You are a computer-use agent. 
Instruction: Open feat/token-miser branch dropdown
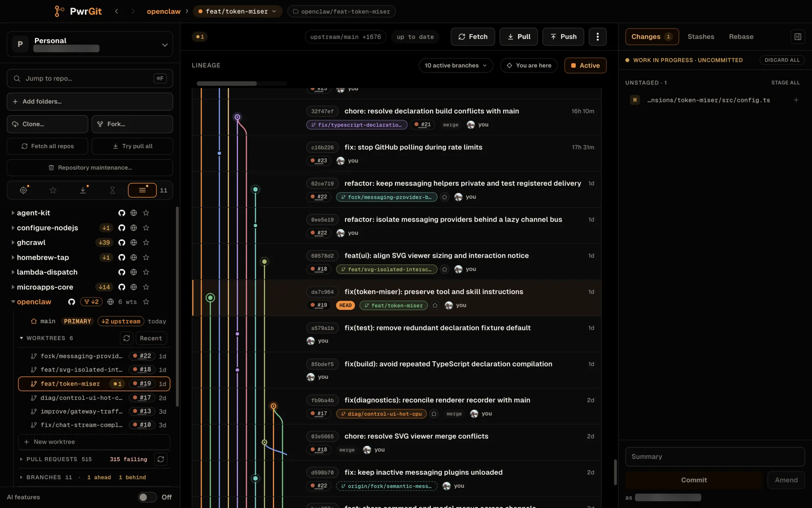click(237, 11)
